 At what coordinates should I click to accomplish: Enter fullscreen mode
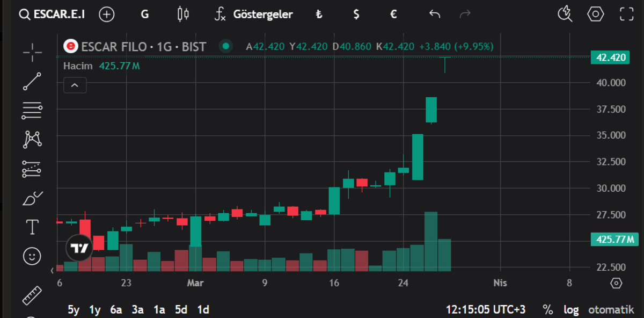tap(626, 14)
